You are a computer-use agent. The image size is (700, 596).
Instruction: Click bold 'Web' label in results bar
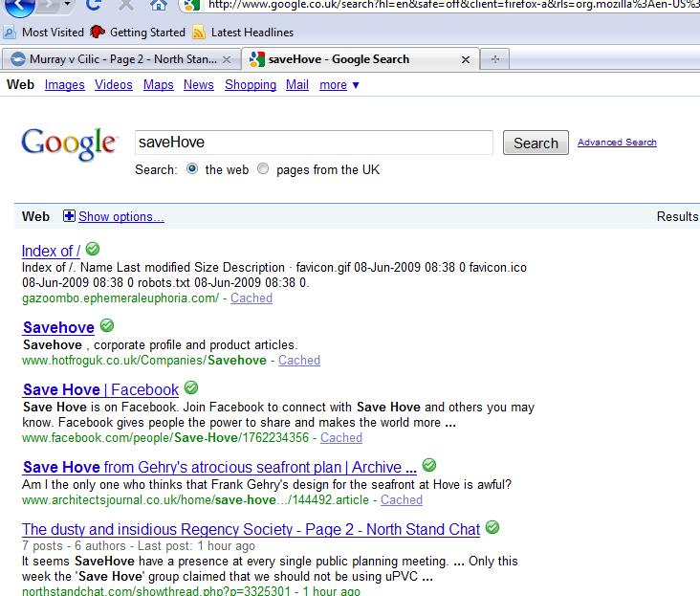pos(35,216)
